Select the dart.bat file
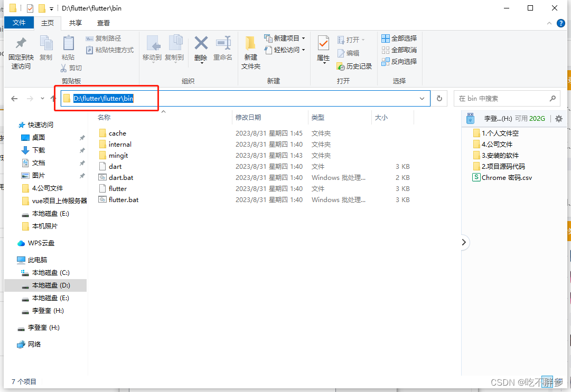The width and height of the screenshot is (571, 392). [116, 177]
